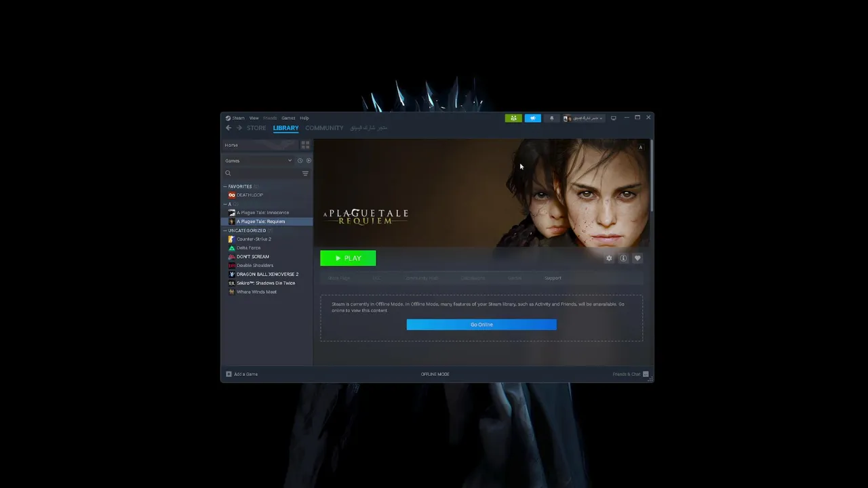Viewport: 868px width, 488px height.
Task: Open the Arabic profile name tab
Action: click(x=369, y=128)
